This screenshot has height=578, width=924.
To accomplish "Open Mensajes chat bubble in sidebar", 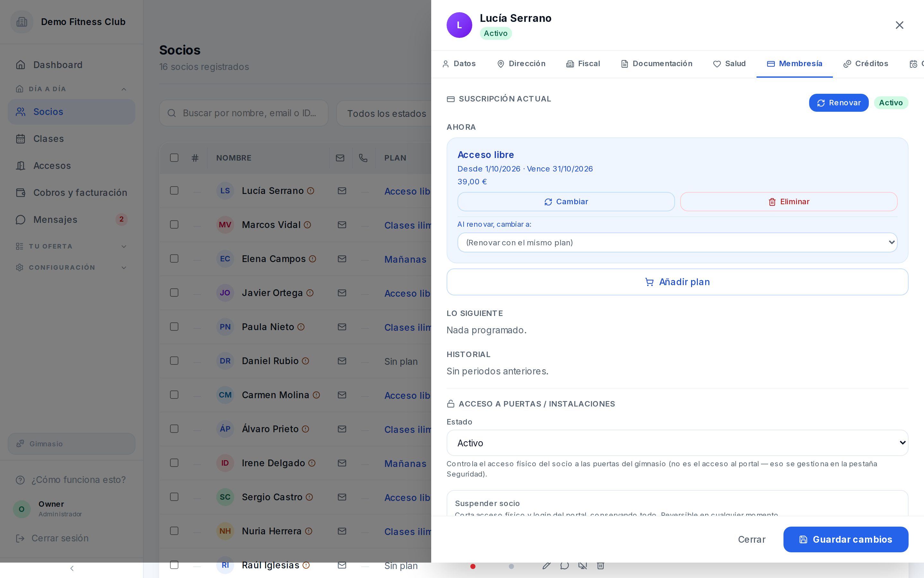I will [21, 220].
